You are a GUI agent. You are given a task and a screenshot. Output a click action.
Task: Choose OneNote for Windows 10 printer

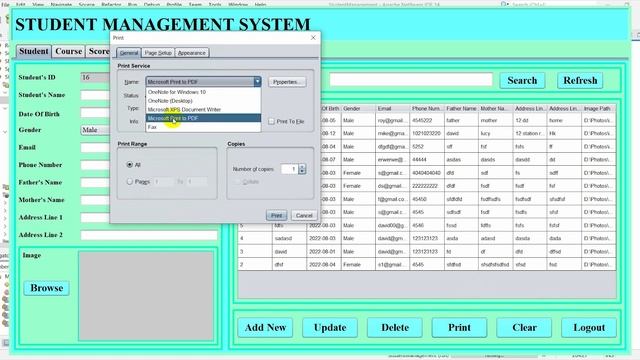[203, 92]
